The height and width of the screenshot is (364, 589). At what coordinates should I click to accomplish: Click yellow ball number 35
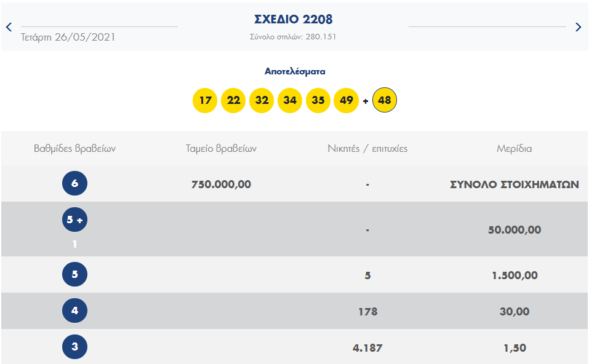(318, 100)
